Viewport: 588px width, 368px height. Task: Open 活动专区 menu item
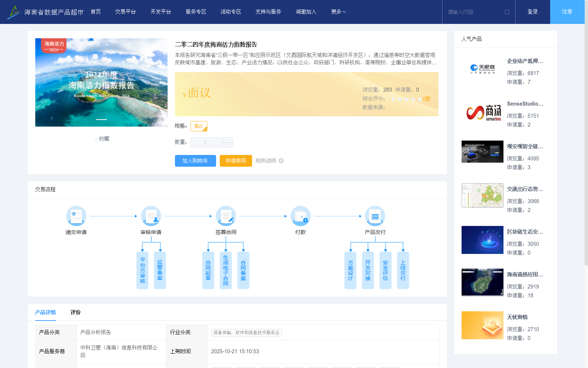click(x=231, y=12)
